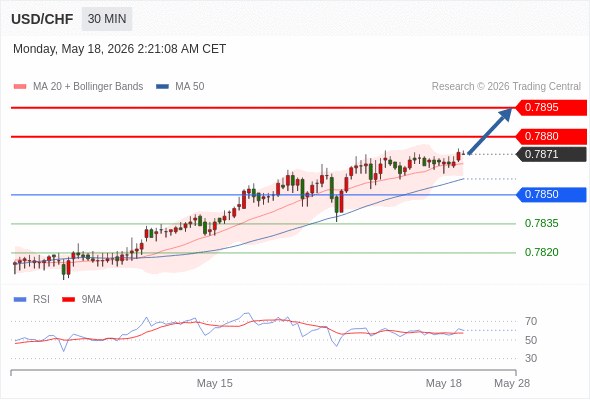Click the RSI 70 axis label
590x400 pixels.
tap(531, 321)
